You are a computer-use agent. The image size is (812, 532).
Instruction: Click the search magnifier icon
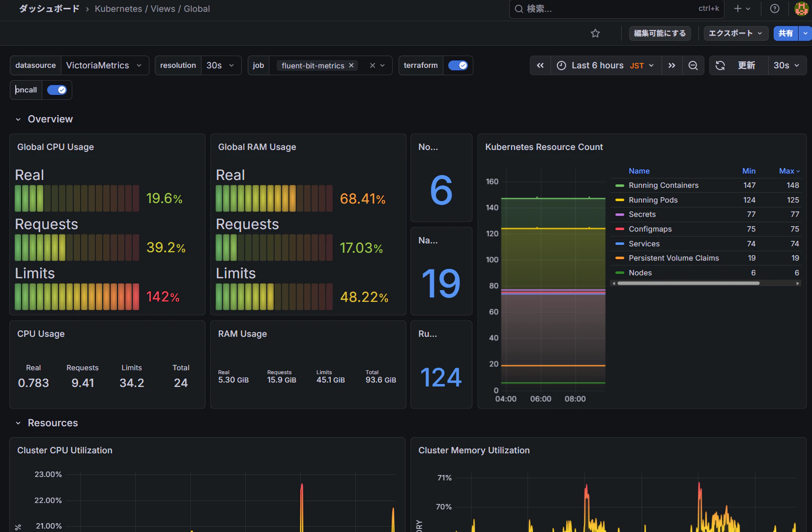519,9
